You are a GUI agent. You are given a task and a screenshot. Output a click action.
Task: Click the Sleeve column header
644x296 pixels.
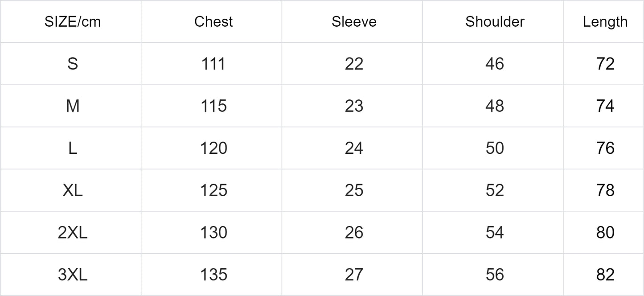(354, 22)
